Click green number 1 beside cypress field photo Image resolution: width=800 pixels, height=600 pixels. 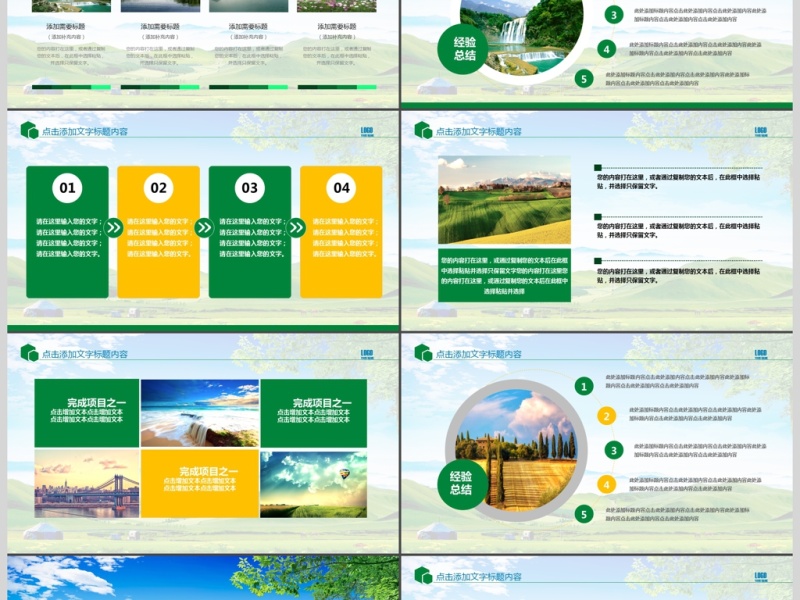584,386
